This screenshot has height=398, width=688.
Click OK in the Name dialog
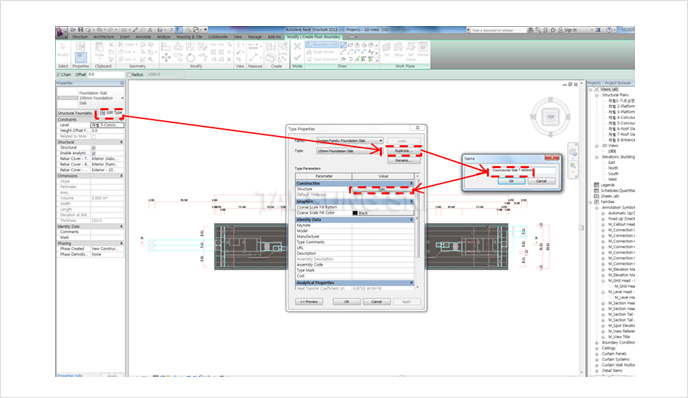tap(511, 181)
